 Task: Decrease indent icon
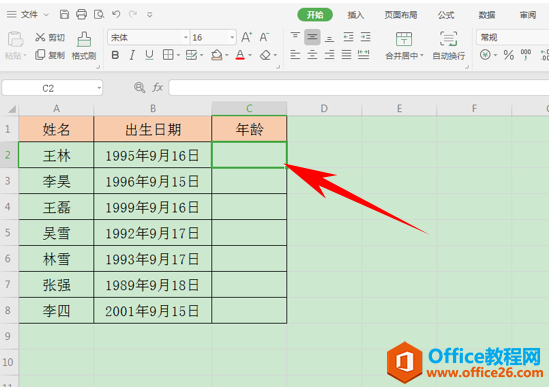348,37
